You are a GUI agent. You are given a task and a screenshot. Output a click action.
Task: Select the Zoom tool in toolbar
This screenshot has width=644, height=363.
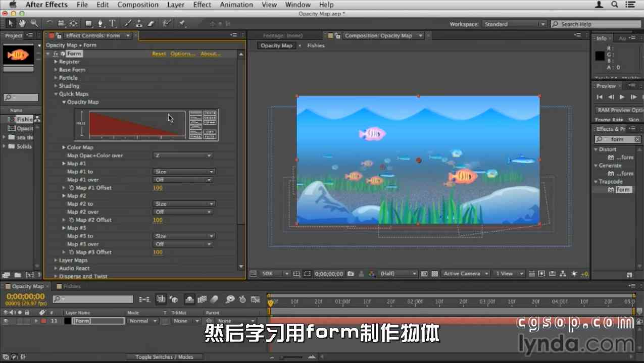point(34,23)
